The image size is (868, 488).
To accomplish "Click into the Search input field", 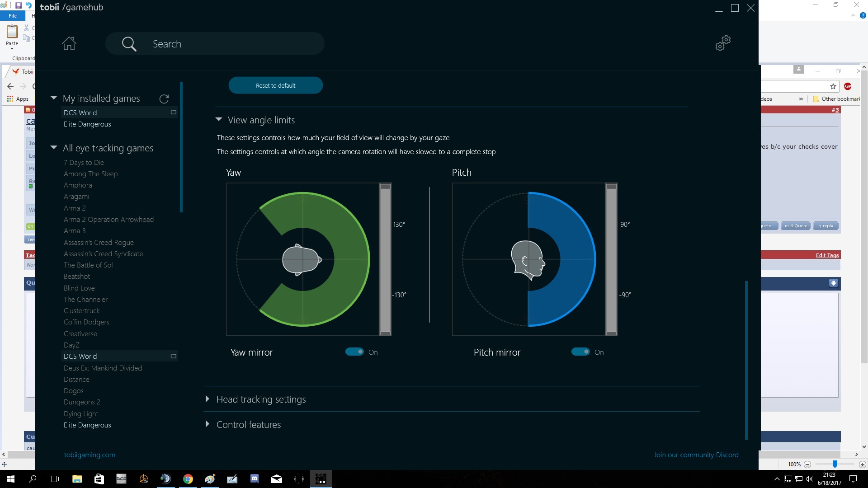I will [x=215, y=44].
